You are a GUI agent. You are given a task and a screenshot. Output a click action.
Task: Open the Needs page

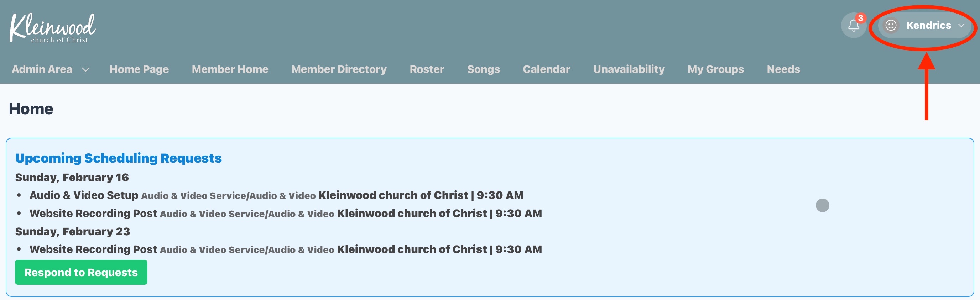[783, 69]
